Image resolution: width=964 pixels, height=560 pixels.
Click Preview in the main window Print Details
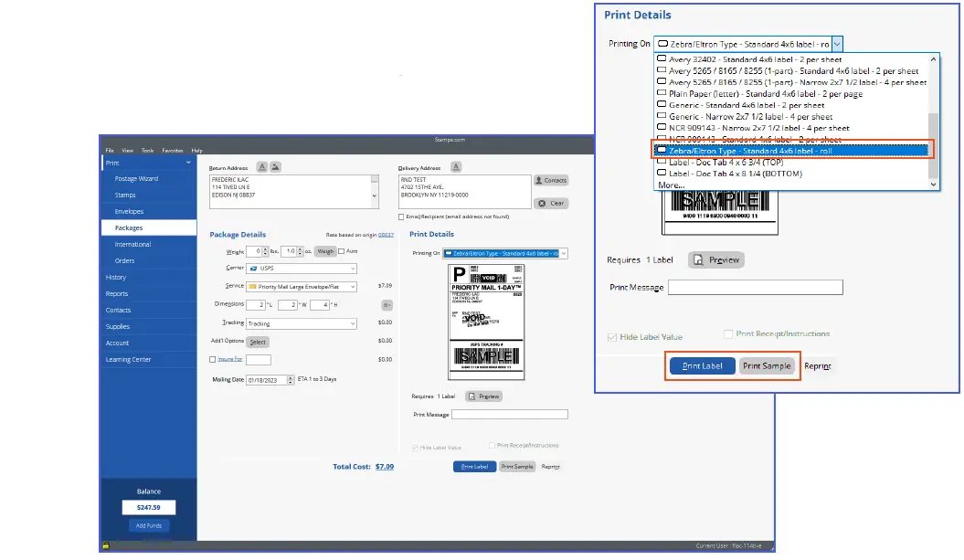[484, 396]
